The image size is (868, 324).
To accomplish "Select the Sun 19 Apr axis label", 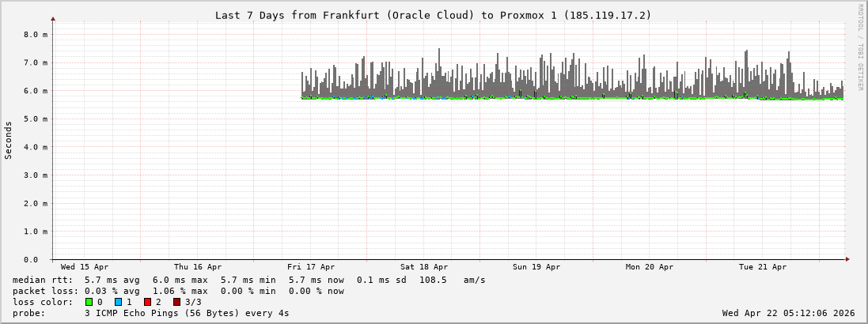I will point(536,267).
